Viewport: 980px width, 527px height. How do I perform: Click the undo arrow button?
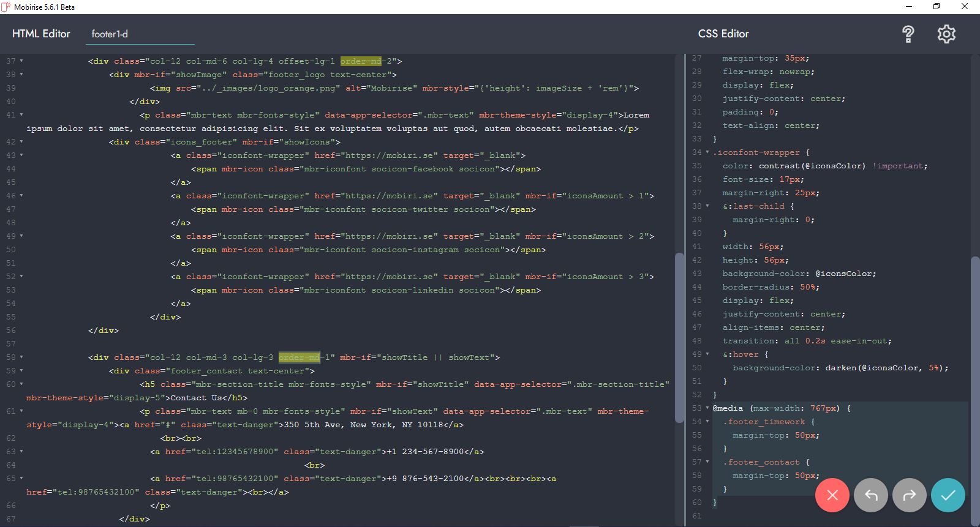coord(870,495)
